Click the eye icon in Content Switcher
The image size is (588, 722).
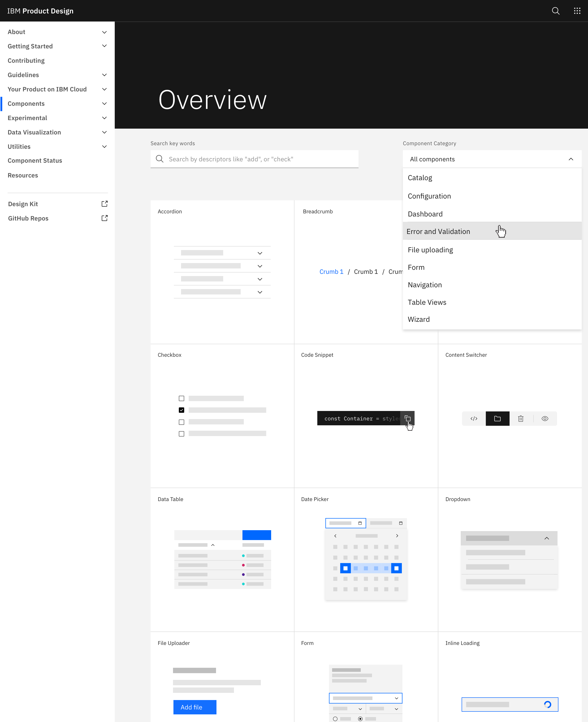pos(545,419)
